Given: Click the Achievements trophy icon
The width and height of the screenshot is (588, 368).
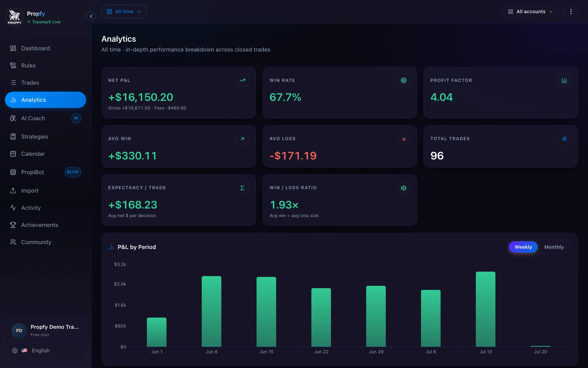Looking at the screenshot, I should (13, 225).
